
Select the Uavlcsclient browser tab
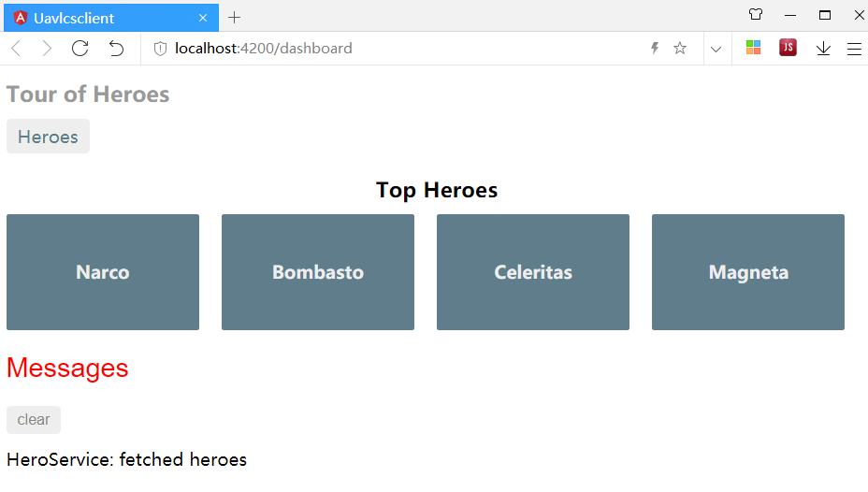coord(103,18)
